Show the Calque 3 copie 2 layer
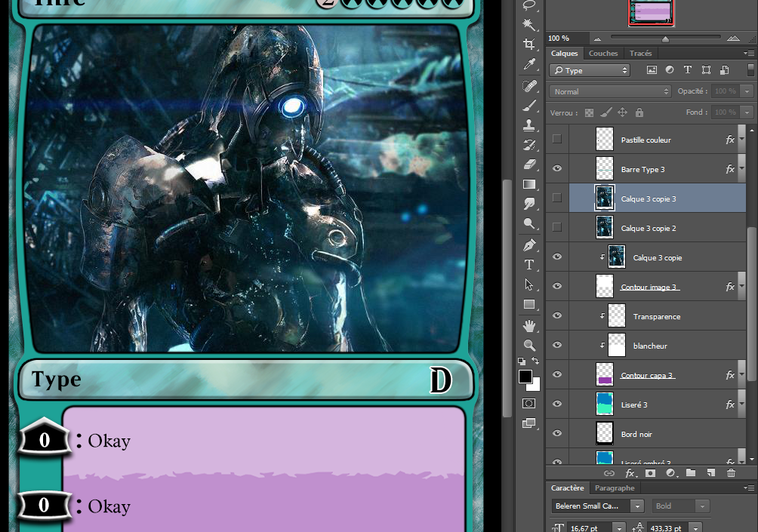This screenshot has width=758, height=532. click(557, 227)
